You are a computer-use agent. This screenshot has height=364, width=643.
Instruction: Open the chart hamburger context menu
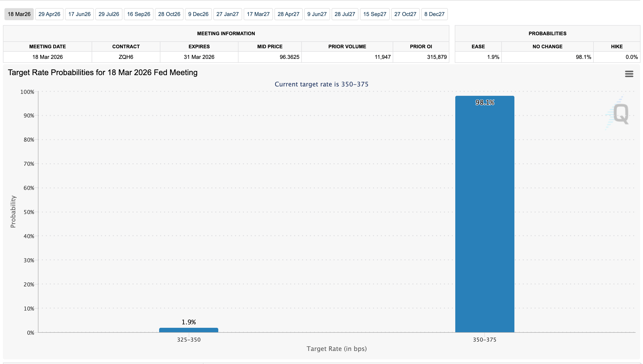(x=629, y=74)
